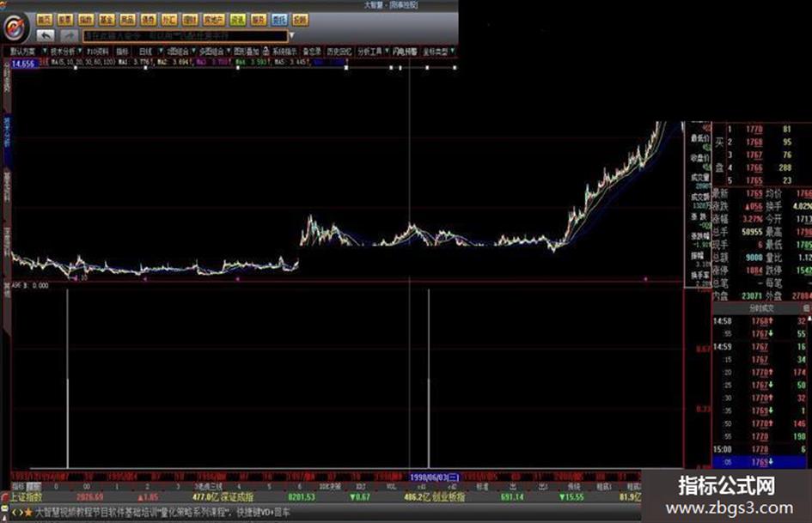Click the 创业板指 index in status bar

coord(448,497)
